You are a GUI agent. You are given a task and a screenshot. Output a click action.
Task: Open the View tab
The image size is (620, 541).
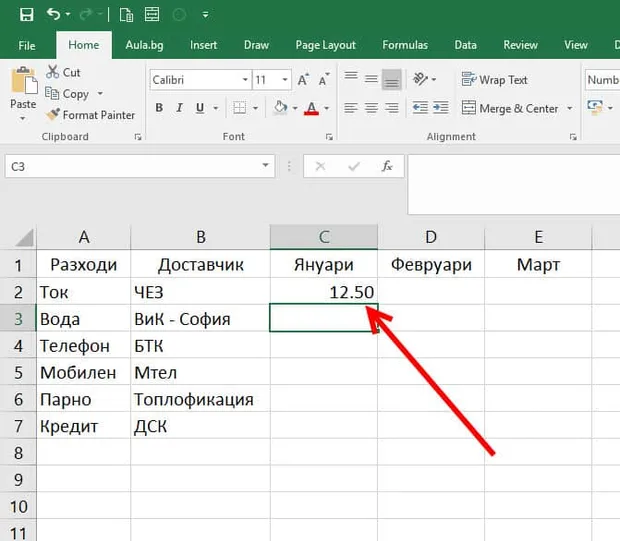pos(576,45)
